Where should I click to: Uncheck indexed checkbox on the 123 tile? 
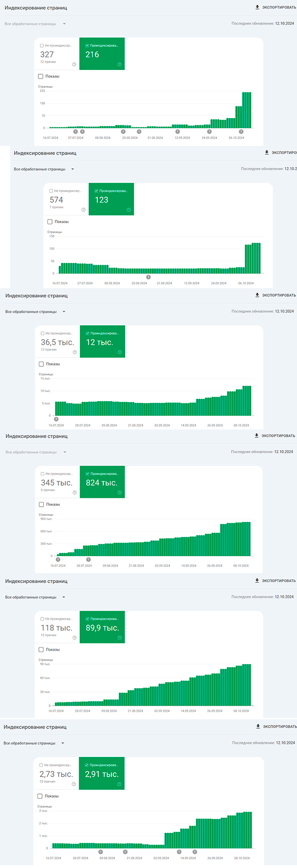pos(96,191)
